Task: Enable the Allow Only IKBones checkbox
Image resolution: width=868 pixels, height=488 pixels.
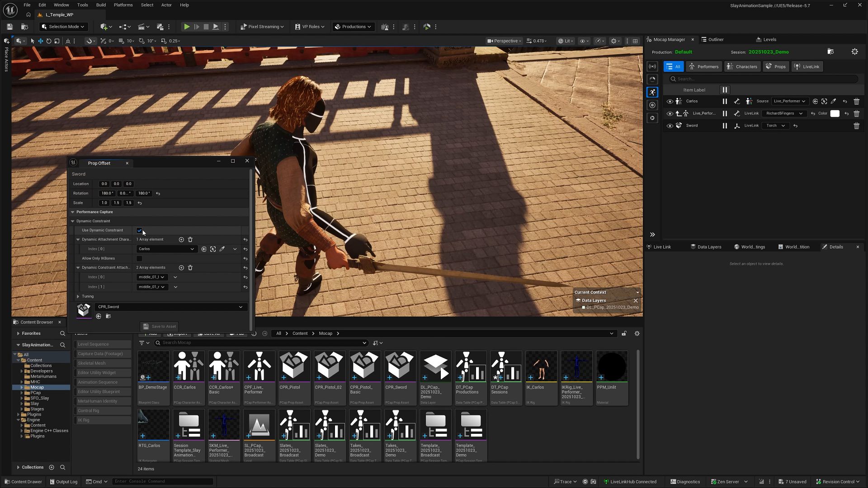Action: click(x=139, y=258)
